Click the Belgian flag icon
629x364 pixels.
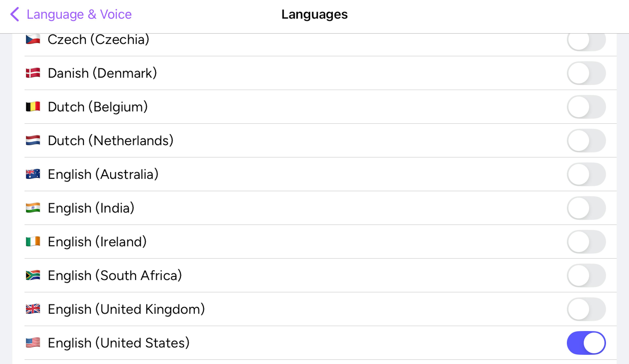tap(33, 107)
